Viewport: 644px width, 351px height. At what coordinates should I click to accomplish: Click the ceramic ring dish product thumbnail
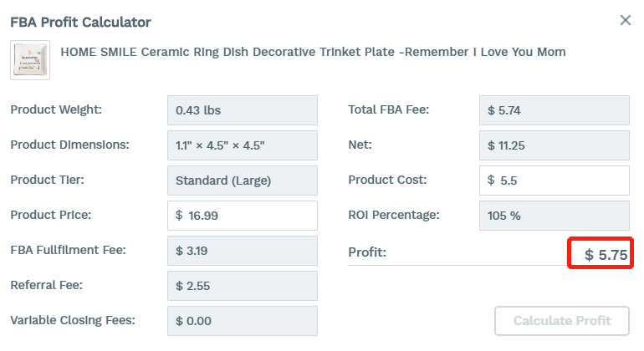[x=30, y=60]
